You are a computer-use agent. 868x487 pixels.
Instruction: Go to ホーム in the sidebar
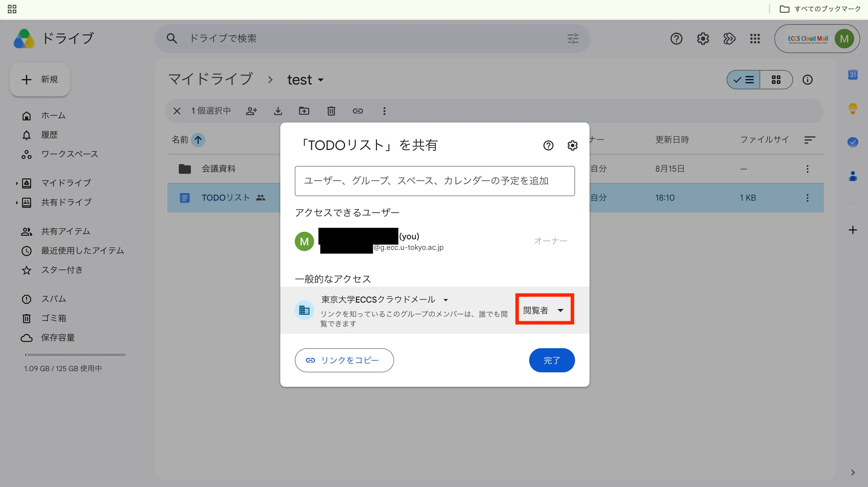click(53, 116)
